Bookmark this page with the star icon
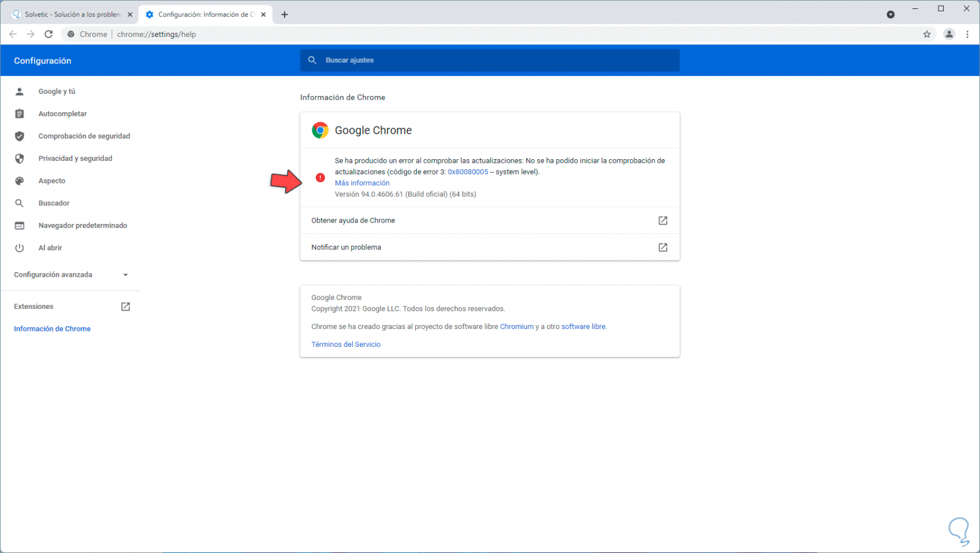 click(x=927, y=34)
